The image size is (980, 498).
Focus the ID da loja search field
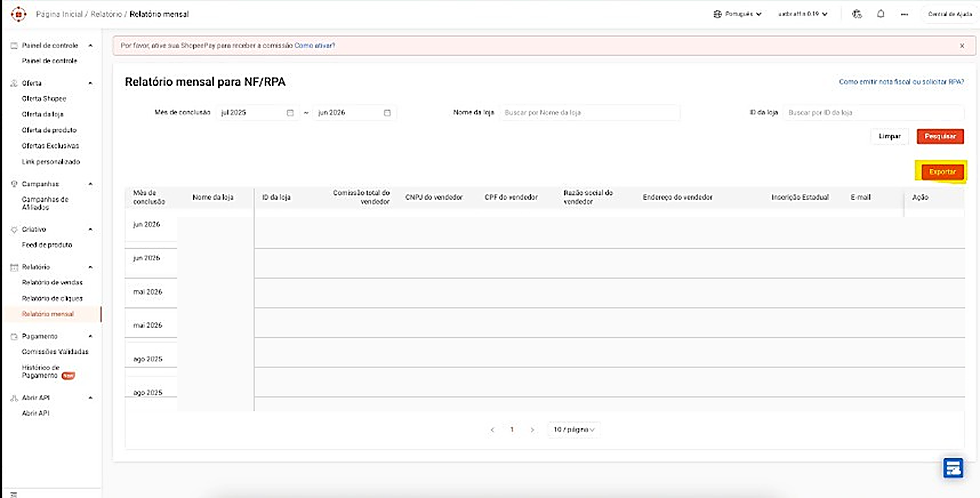pyautogui.click(x=873, y=113)
